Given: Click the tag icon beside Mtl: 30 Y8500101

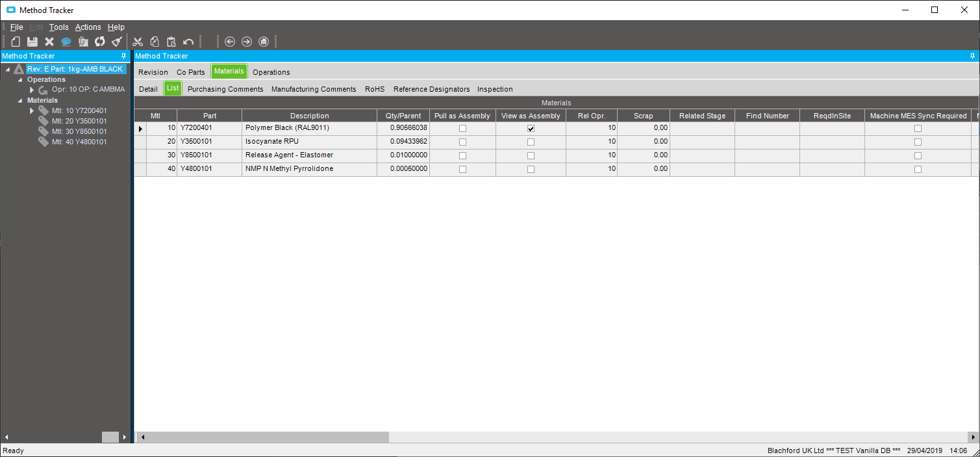Looking at the screenshot, I should pos(44,131).
